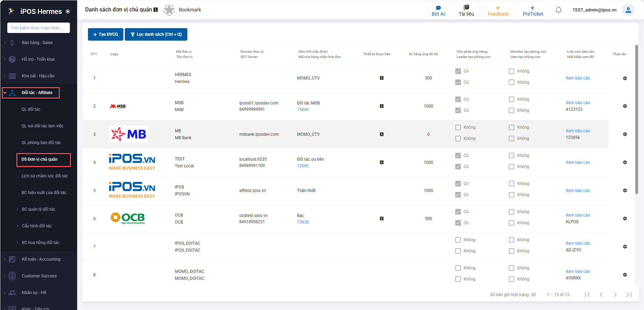
Task: Click the Bookmark star icon
Action: pos(169,10)
